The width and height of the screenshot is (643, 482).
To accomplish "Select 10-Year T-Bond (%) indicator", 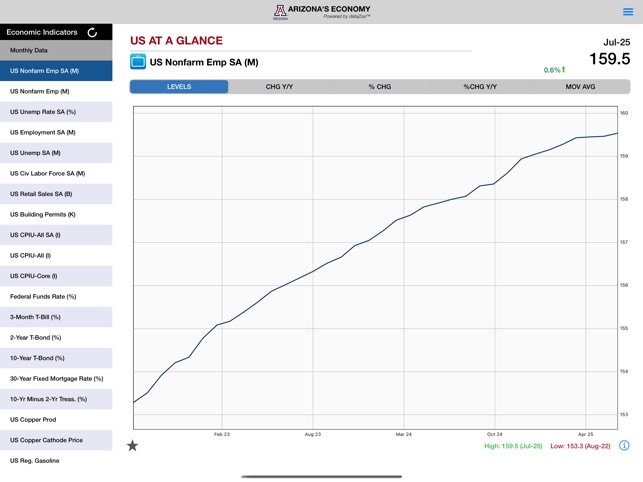I will point(56,358).
